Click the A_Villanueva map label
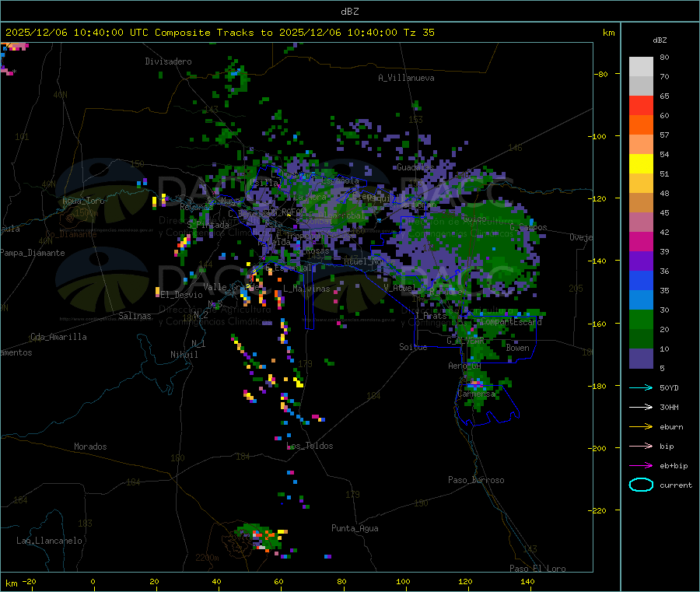Image resolution: width=700 pixels, height=592 pixels. (x=406, y=78)
